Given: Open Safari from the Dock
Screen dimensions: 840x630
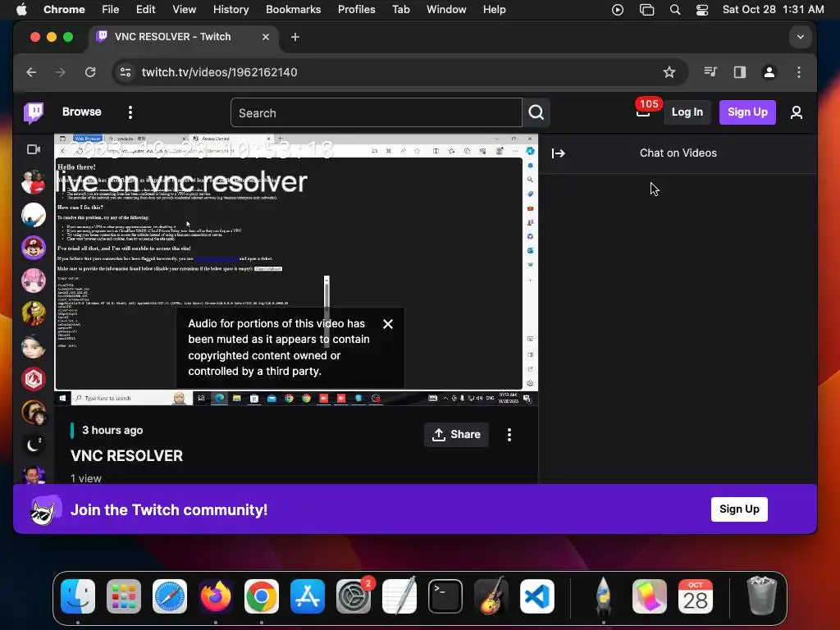Looking at the screenshot, I should point(170,596).
